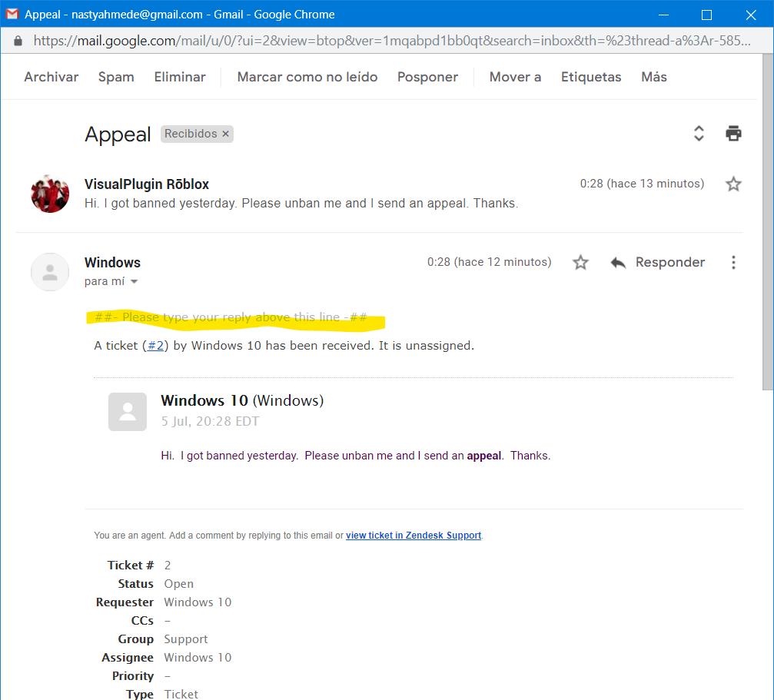Click the bold word appeal in message
Viewport: 774px width, 700px height.
pos(483,456)
